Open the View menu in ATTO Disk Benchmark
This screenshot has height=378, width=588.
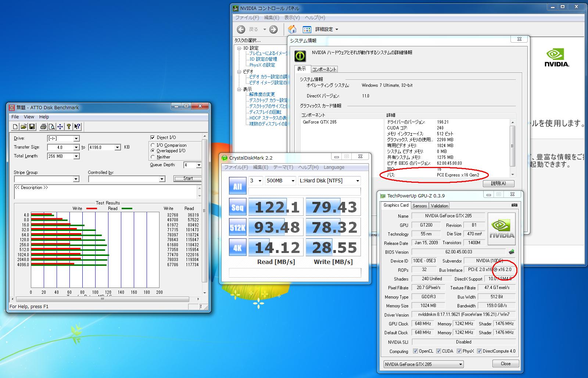pos(29,117)
